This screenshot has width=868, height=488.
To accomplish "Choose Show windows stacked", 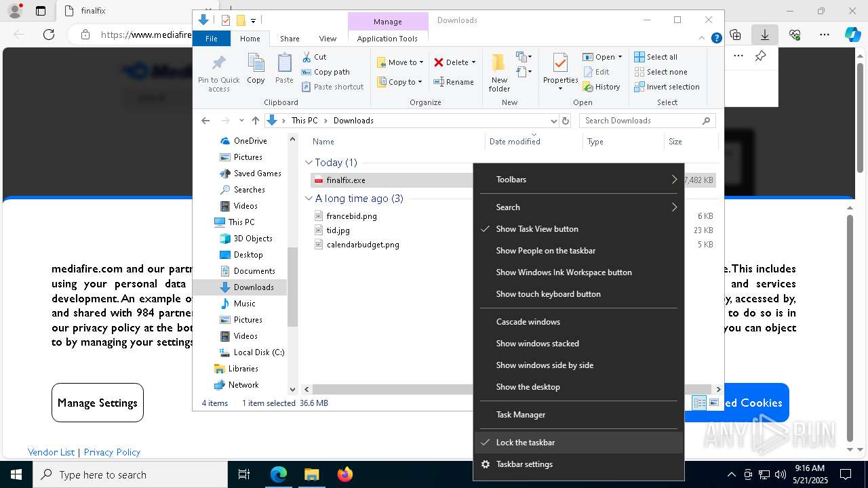I will pos(578,344).
